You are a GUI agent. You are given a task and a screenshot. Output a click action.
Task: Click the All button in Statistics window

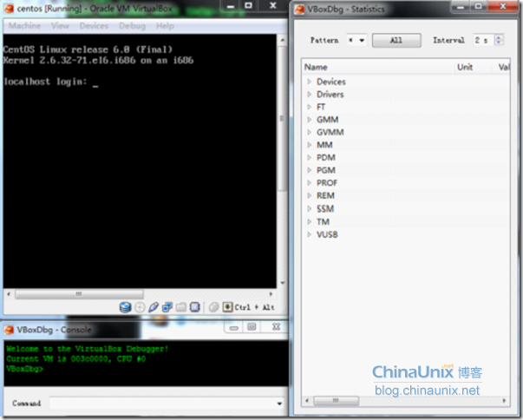(x=396, y=41)
